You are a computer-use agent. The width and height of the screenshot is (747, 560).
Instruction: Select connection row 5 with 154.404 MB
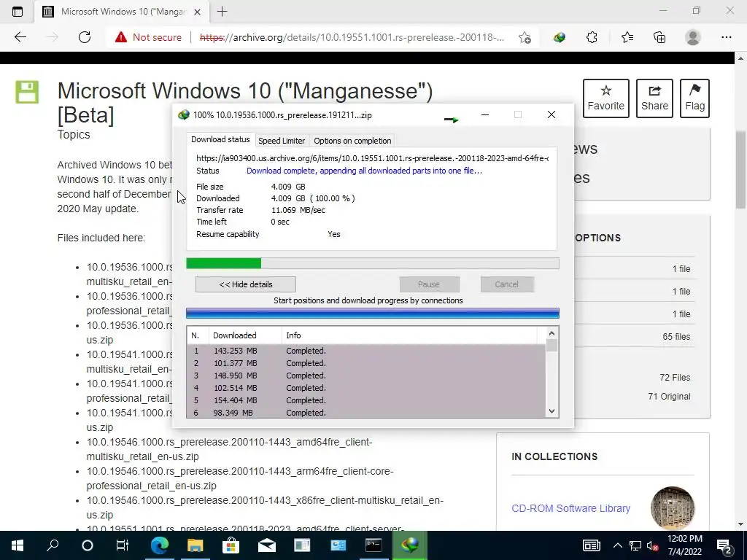[x=366, y=400]
